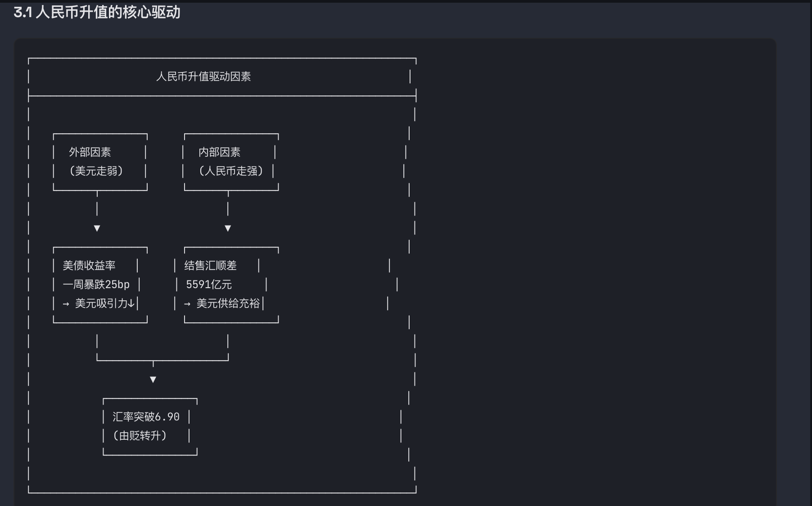
Task: Click the (美元走弱) text
Action: pyautogui.click(x=96, y=171)
